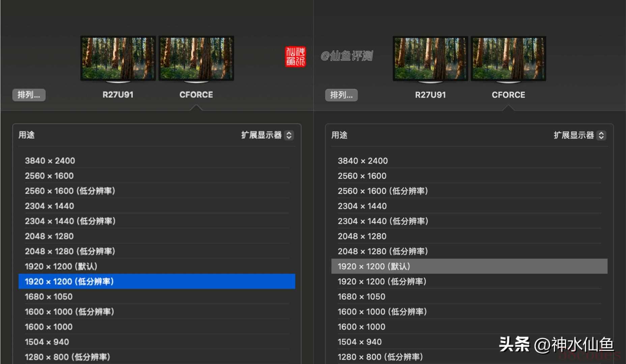The image size is (626, 364).
Task: Select 3840 × 2400 resolution in right panel
Action: (x=363, y=161)
